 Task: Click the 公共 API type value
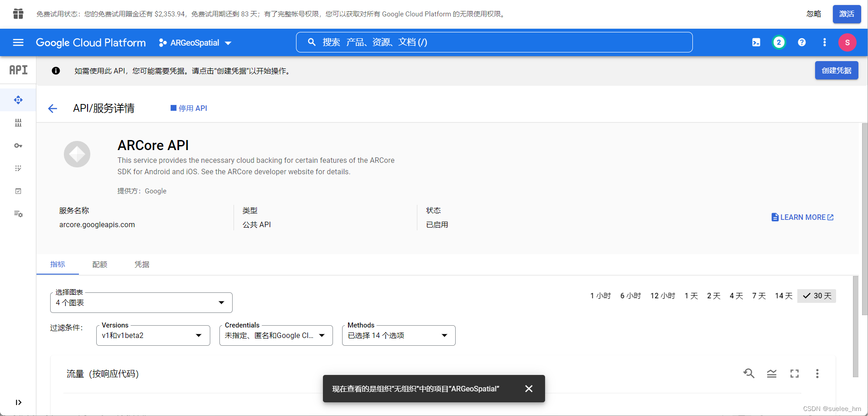(257, 225)
